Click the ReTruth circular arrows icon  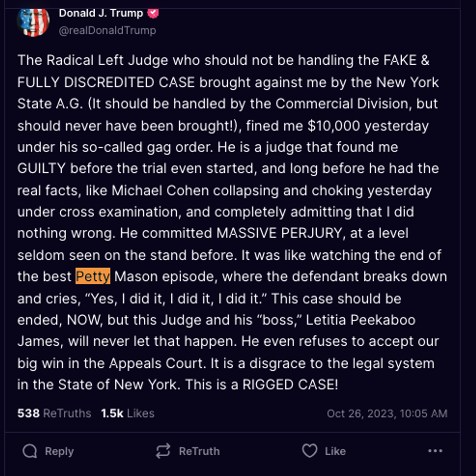[163, 451]
